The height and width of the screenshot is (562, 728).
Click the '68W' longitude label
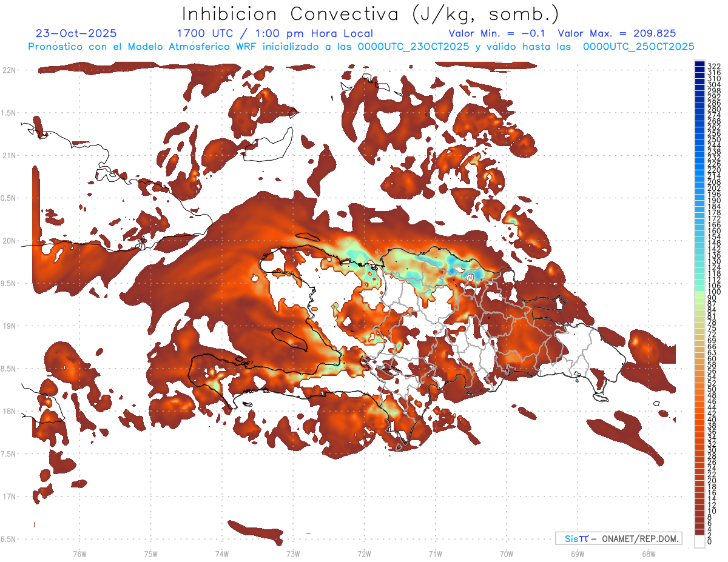click(649, 554)
